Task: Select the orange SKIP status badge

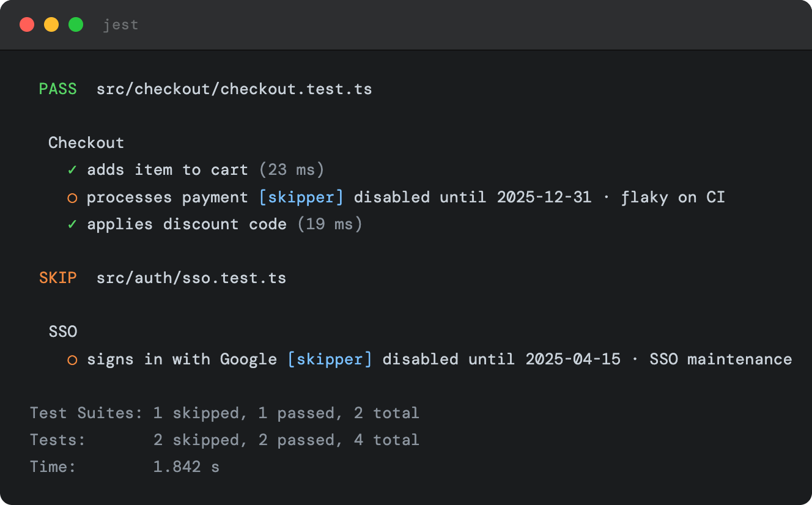Action: click(57, 278)
